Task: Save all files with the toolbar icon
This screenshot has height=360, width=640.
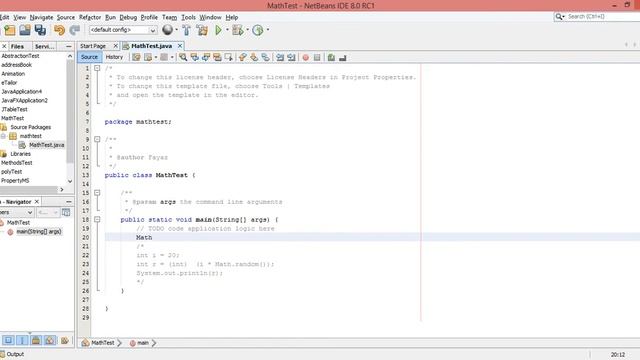Action: [x=40, y=30]
